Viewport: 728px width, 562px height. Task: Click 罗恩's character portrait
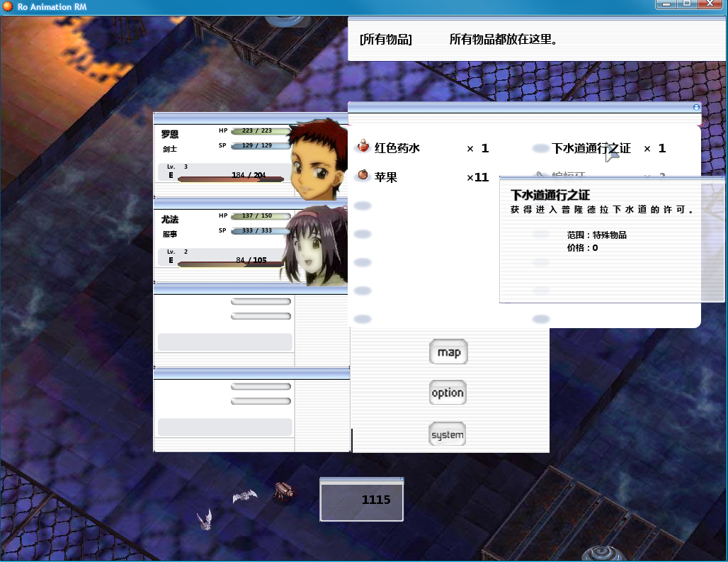[319, 159]
